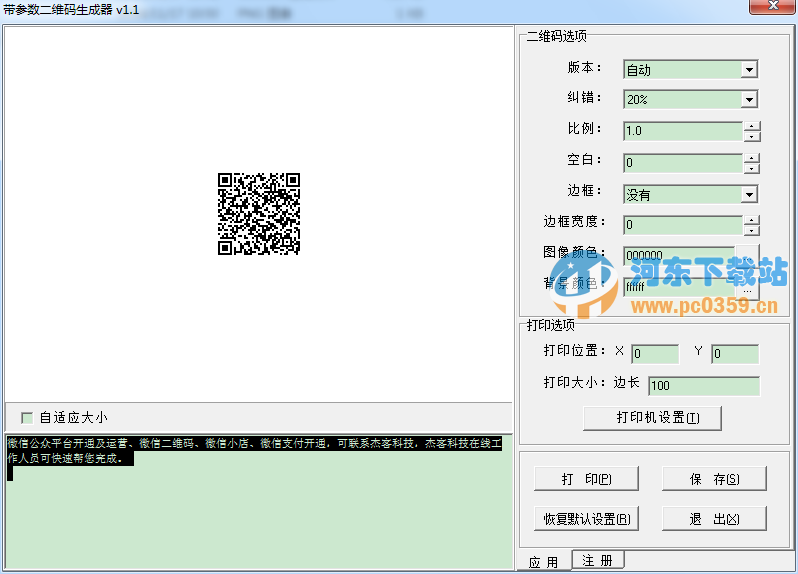Enable the 自适应大小 checkbox
This screenshot has width=798, height=574.
pyautogui.click(x=27, y=418)
